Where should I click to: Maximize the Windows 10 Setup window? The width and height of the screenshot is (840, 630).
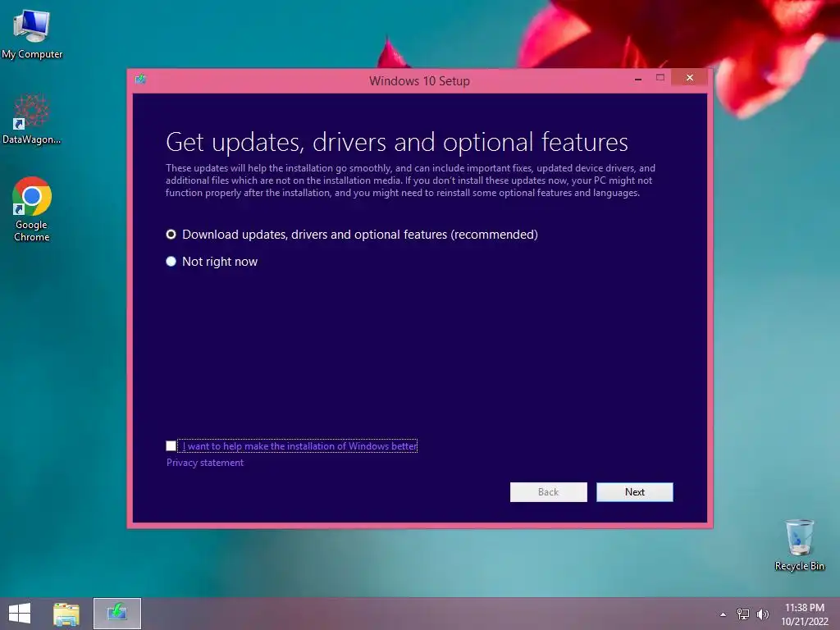pyautogui.click(x=660, y=78)
